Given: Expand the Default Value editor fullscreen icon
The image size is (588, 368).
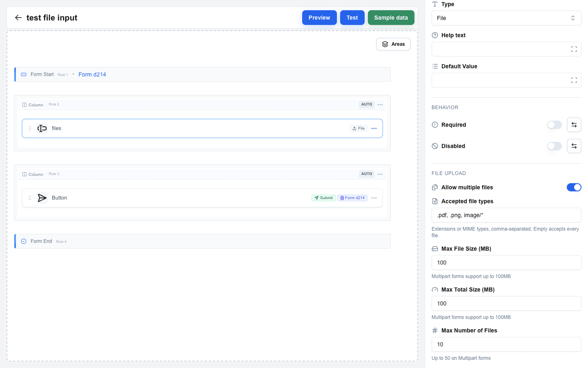Looking at the screenshot, I should 574,80.
